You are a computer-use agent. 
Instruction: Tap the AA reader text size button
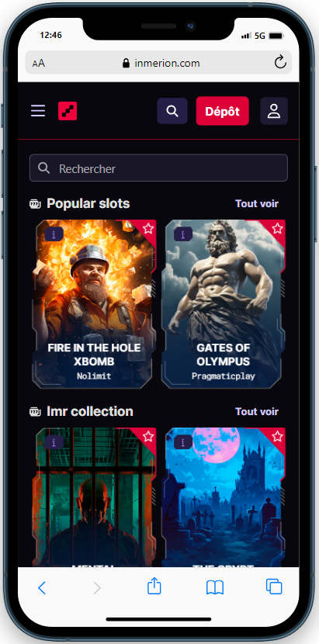point(39,64)
